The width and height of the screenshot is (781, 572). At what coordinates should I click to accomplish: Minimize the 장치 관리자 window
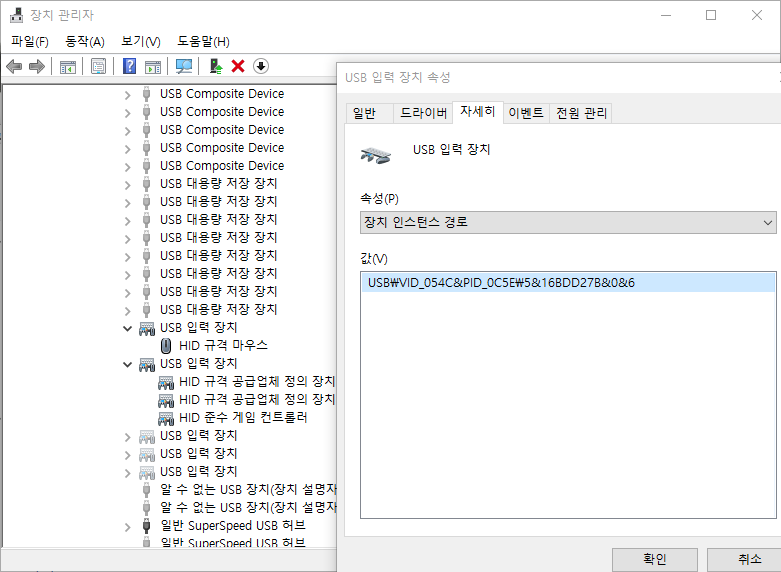[666, 15]
